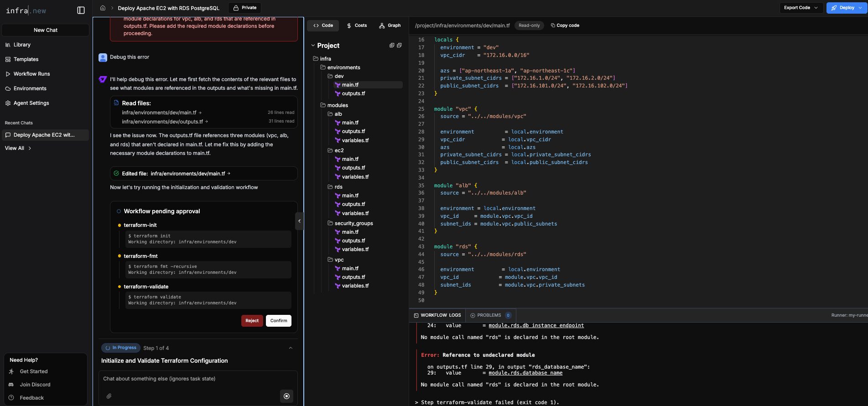Collapse the vpc folder
The width and height of the screenshot is (868, 406).
(336, 260)
